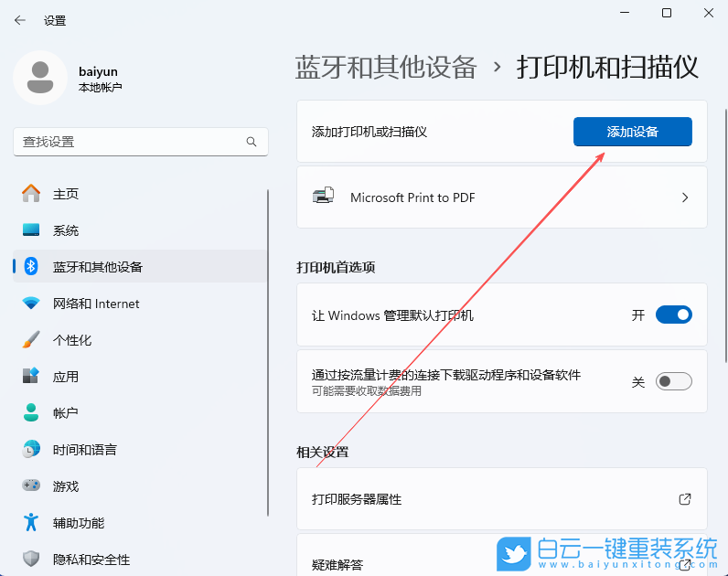
Task: Open 游戏 settings page
Action: [139, 486]
